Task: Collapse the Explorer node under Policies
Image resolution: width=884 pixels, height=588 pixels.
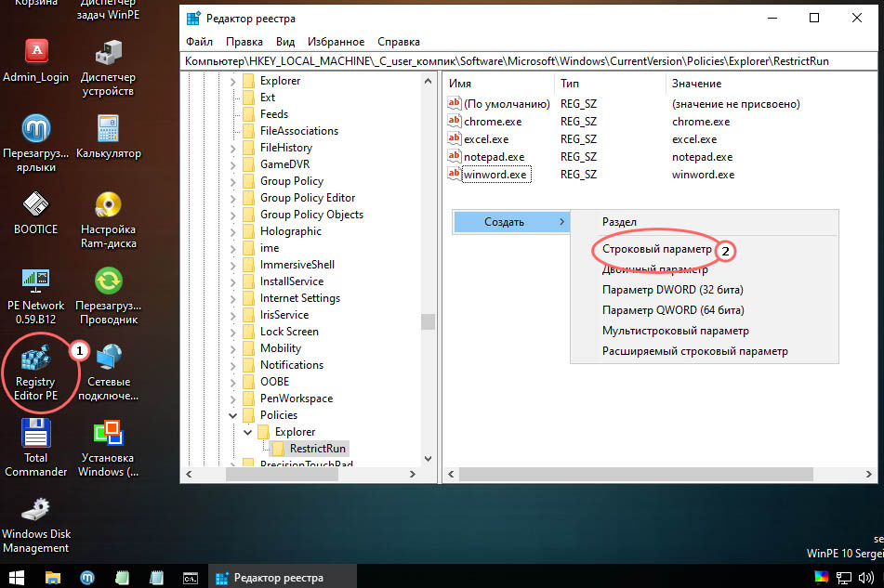Action: (x=247, y=433)
